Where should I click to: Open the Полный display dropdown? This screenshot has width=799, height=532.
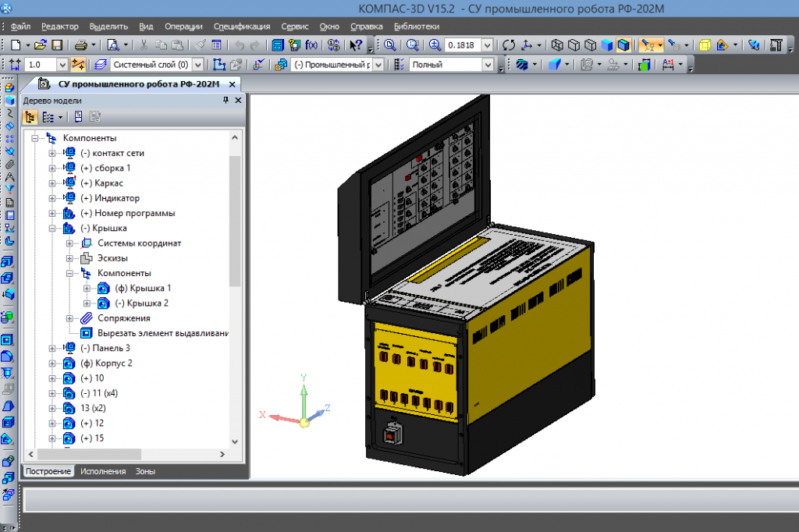[x=488, y=64]
